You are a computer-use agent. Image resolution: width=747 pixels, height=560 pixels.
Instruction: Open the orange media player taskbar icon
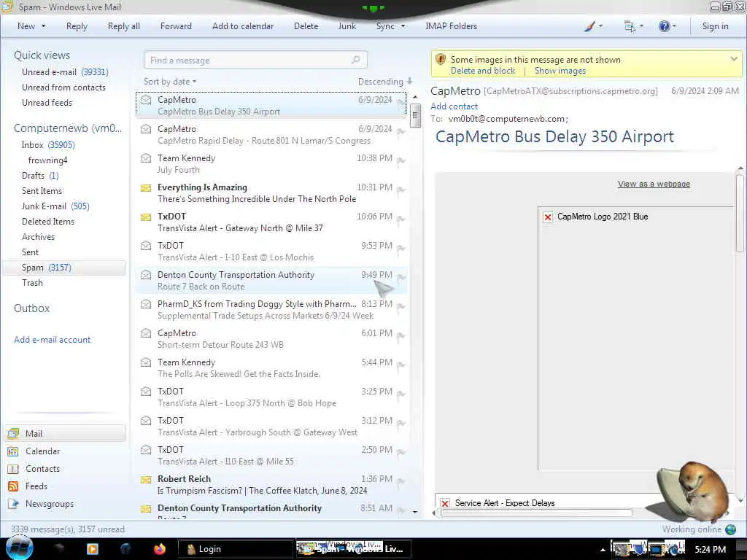(x=93, y=549)
